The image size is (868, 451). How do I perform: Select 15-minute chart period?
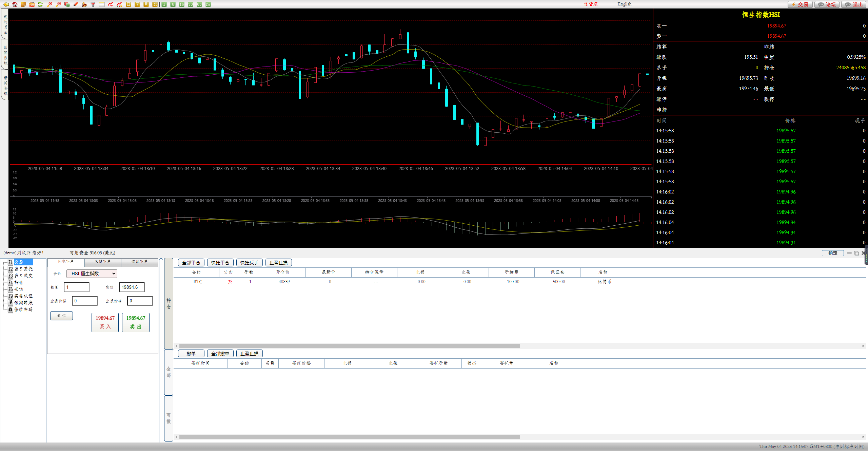pyautogui.click(x=182, y=4)
